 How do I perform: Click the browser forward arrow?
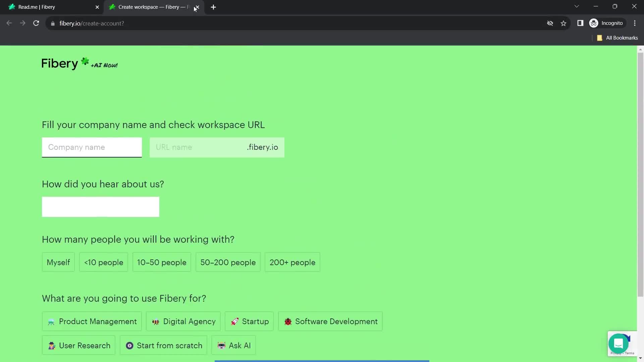point(22,23)
